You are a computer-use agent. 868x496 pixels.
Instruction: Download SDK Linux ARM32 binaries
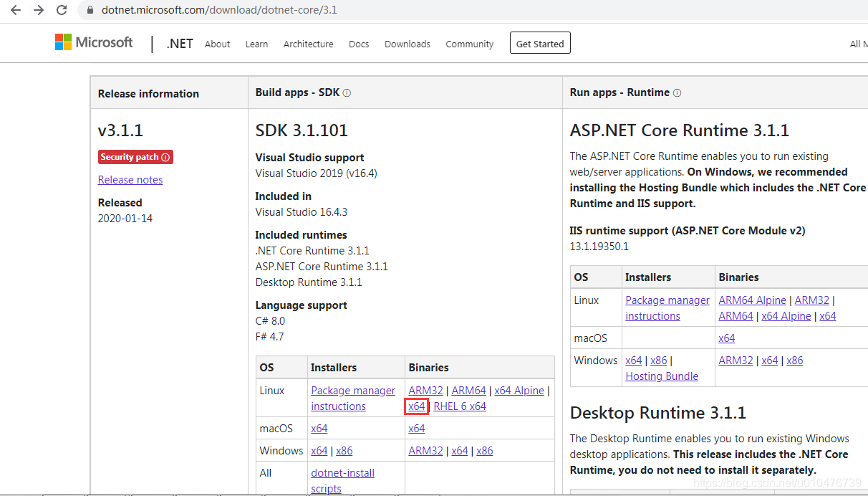click(425, 391)
